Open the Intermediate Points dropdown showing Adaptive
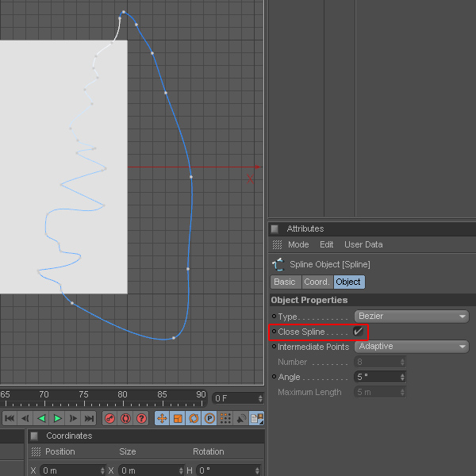Image resolution: width=476 pixels, height=476 pixels. pos(412,347)
